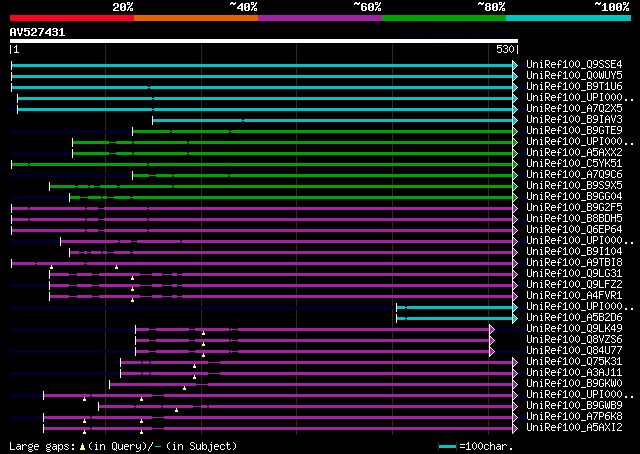Click the green arrowhead ending the B9GTE9 alignment
The width and height of the screenshot is (640, 454).
(515, 131)
